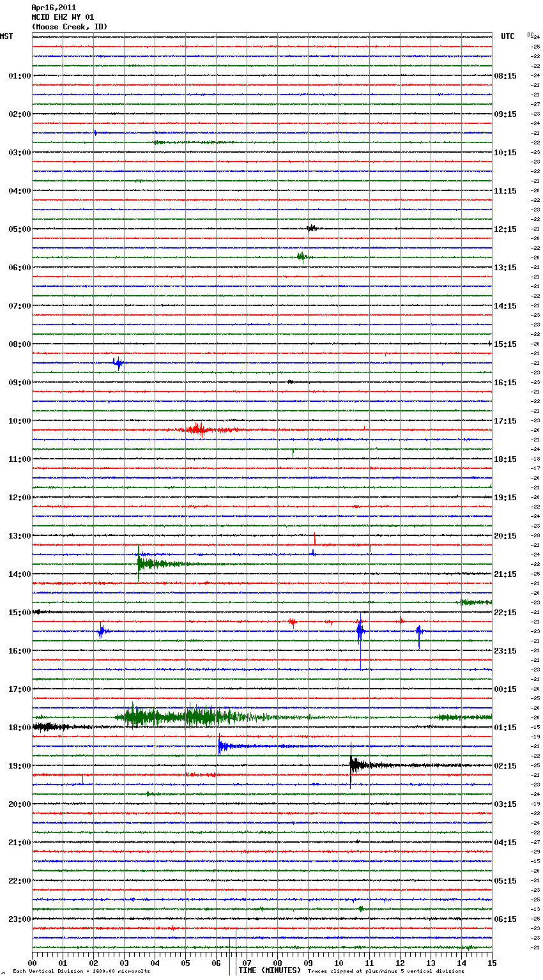Click the 00:15 UTC time label

click(x=505, y=689)
